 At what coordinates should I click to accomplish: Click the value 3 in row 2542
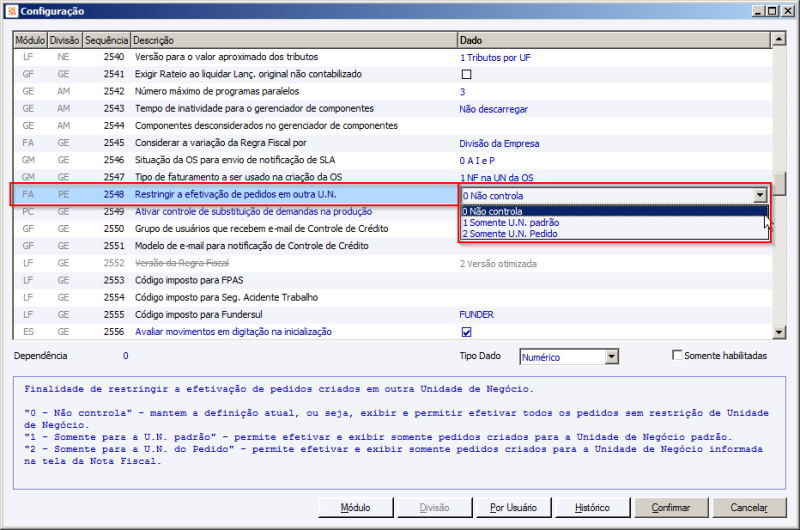point(462,92)
